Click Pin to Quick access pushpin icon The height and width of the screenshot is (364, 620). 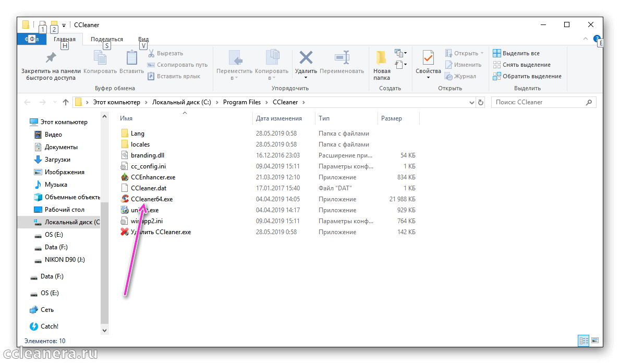[51, 58]
